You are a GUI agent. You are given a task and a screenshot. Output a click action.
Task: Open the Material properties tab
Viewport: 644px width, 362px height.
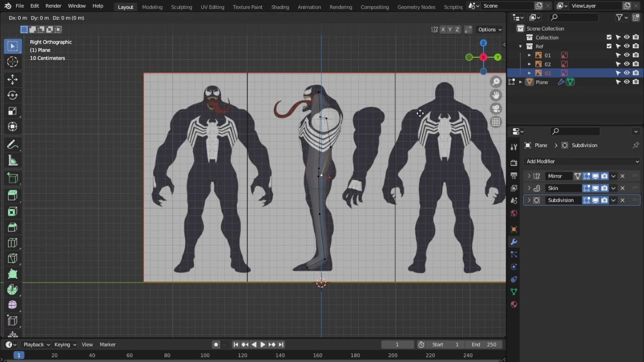(x=514, y=304)
